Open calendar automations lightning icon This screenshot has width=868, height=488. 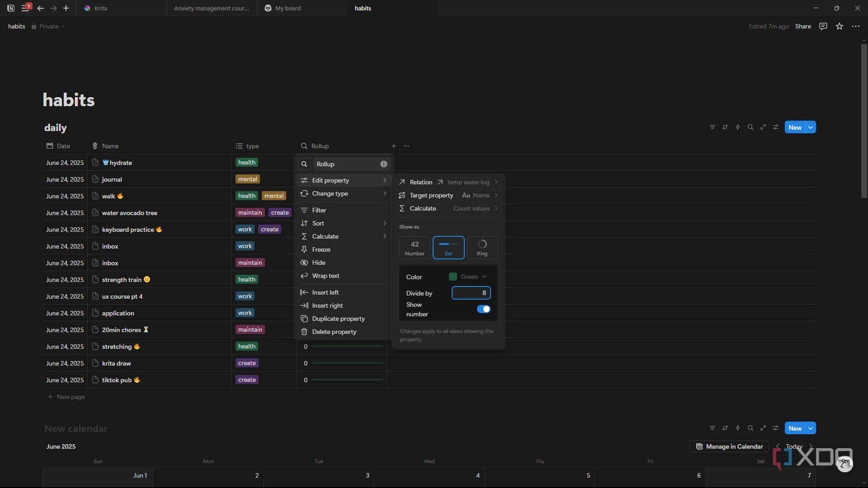pyautogui.click(x=738, y=428)
